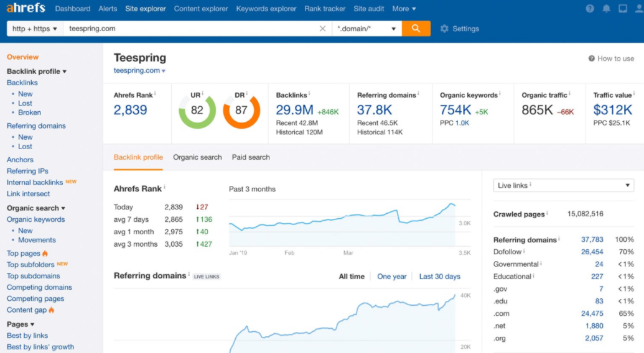Click the info icon beside Backlinks metric
Viewport: 644px width, 353px height.
pyautogui.click(x=309, y=94)
